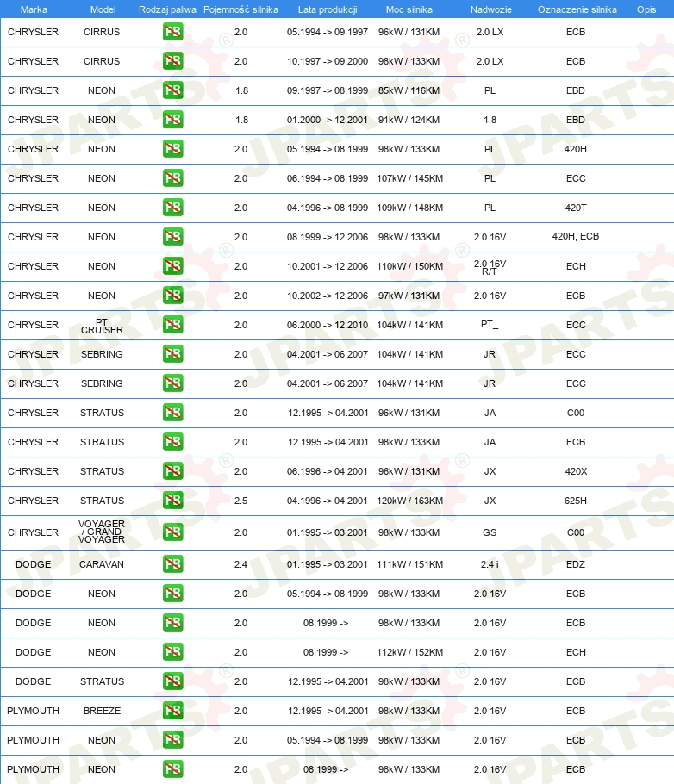This screenshot has height=784, width=674.
Task: Click the Lata produkcji column header
Action: (328, 9)
